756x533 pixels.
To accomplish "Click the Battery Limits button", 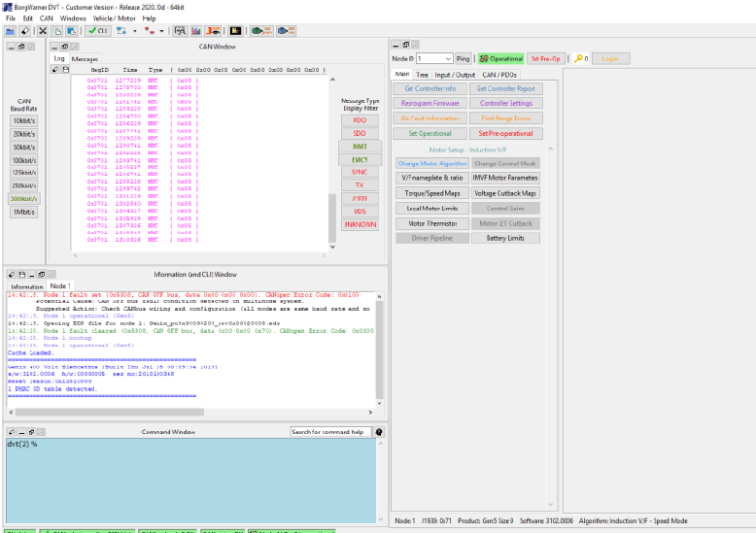I will (x=505, y=238).
